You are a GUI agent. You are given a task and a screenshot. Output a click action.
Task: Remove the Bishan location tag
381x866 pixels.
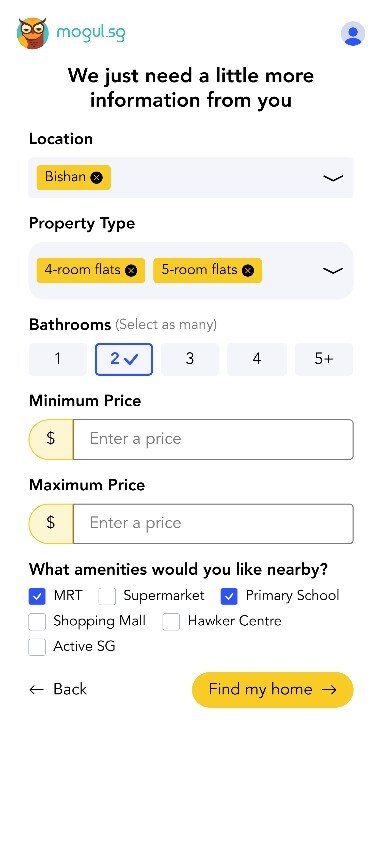(97, 177)
